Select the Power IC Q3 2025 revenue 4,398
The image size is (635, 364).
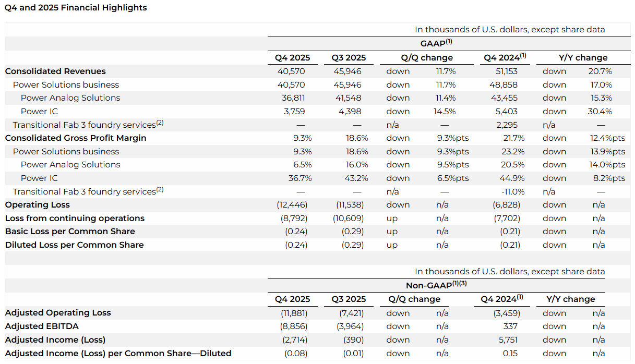(x=351, y=112)
